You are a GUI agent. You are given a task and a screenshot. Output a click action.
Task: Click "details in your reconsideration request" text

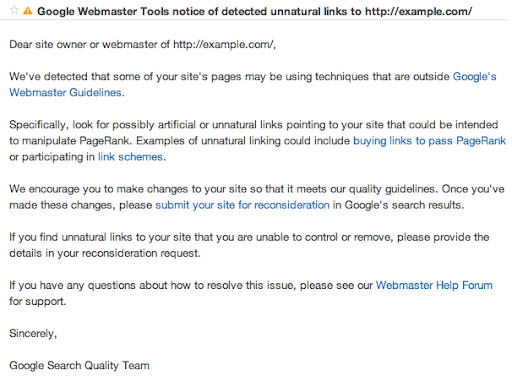coord(105,253)
